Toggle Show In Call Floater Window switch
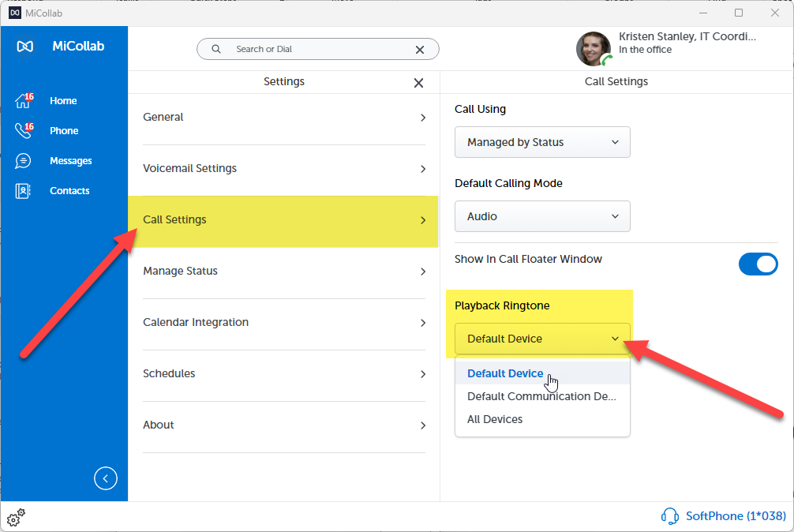The height and width of the screenshot is (532, 794). pos(758,264)
